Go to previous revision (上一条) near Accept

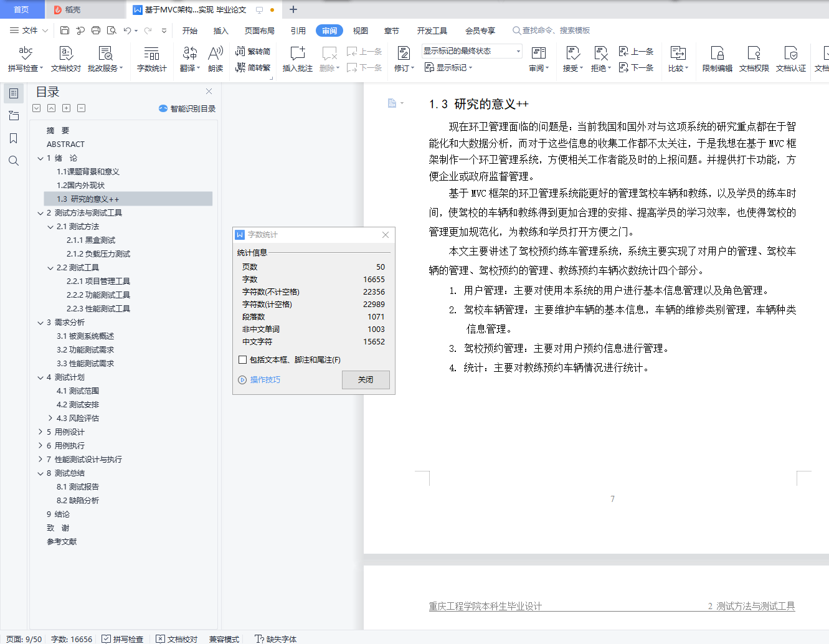tap(637, 51)
